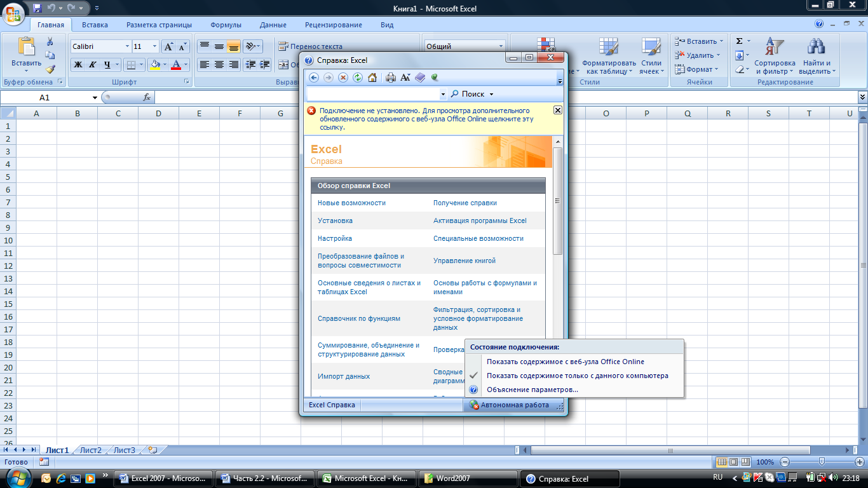Click Автономная работа status button

510,405
